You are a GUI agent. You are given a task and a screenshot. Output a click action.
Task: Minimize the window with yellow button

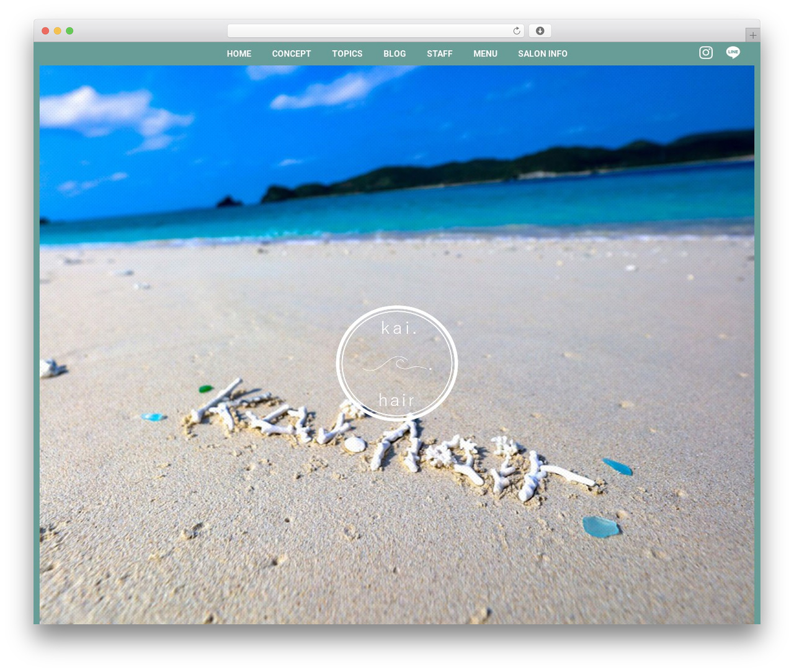[x=57, y=31]
